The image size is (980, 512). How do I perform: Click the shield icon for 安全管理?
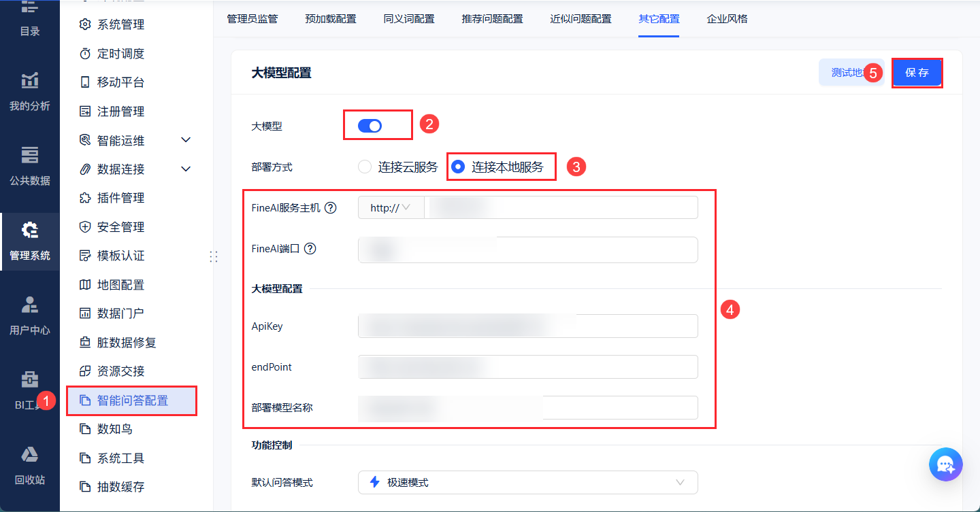pos(85,227)
